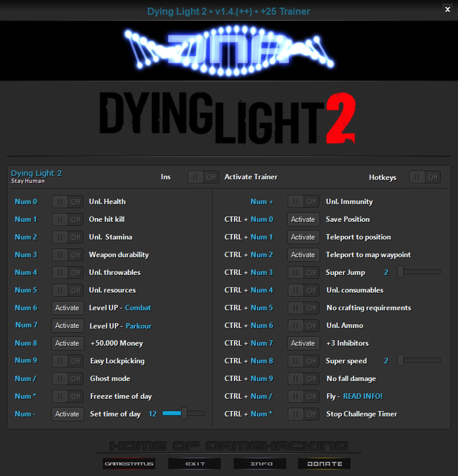Activate +3 Inhibitors
Screen dimensions: 458x476
[304, 343]
